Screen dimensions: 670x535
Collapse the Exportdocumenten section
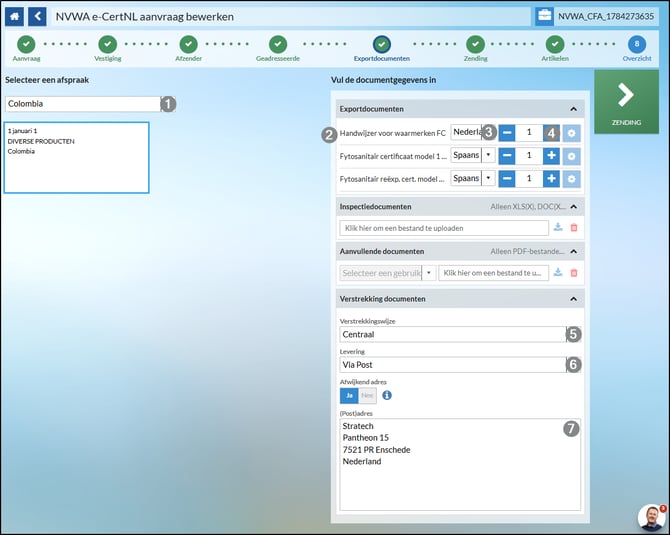tap(573, 109)
